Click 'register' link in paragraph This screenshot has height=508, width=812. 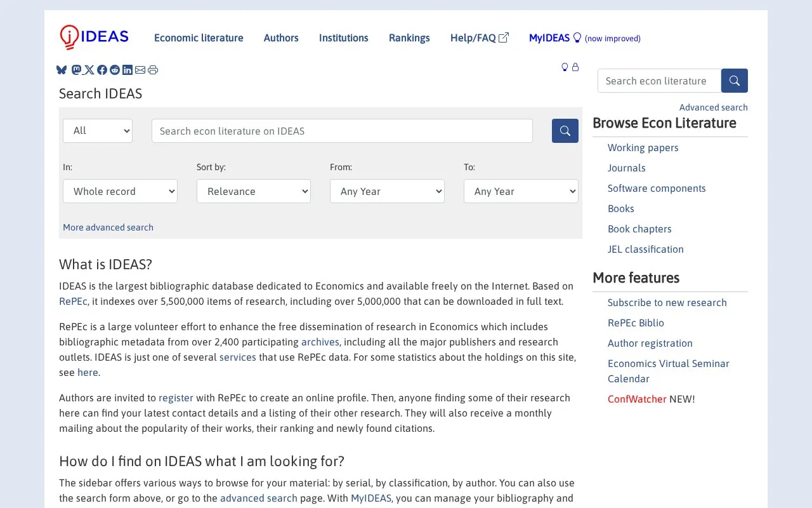(176, 398)
